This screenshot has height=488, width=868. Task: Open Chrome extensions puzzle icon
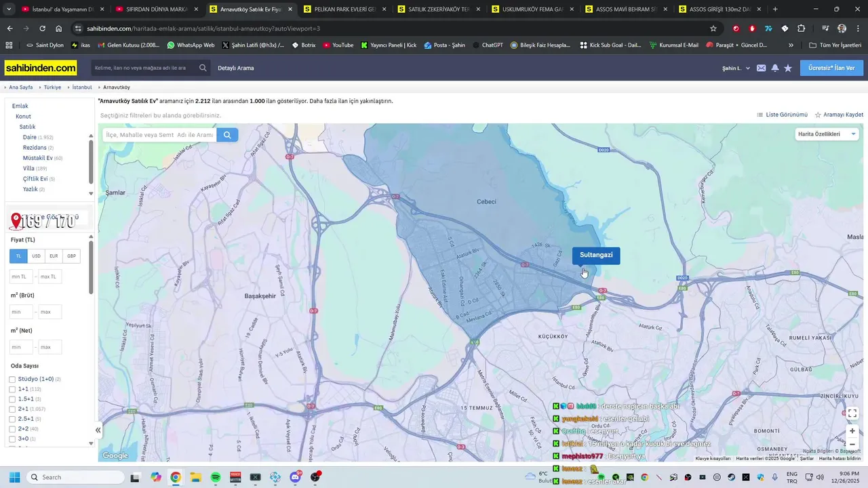(x=802, y=28)
